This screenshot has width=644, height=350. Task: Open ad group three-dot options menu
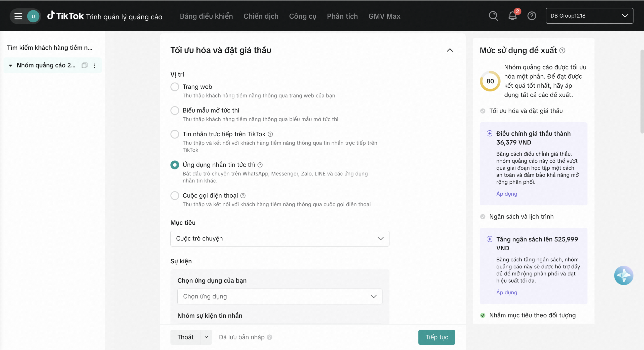[95, 66]
